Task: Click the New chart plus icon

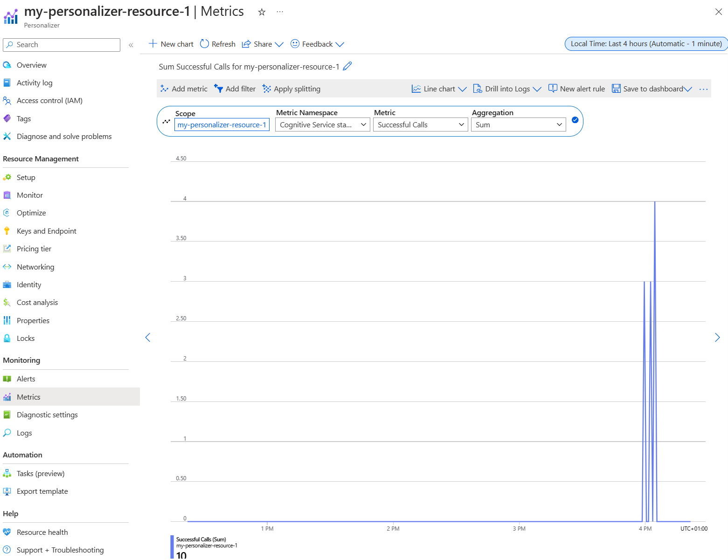Action: click(153, 44)
